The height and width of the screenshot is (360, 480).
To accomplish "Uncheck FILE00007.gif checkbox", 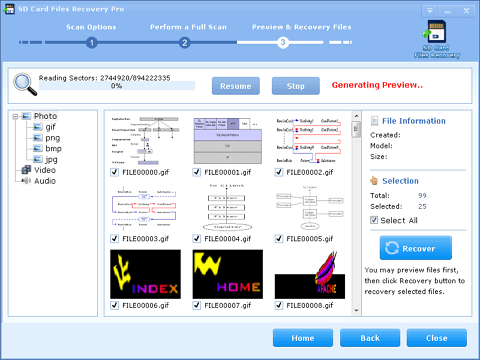I will click(x=197, y=305).
